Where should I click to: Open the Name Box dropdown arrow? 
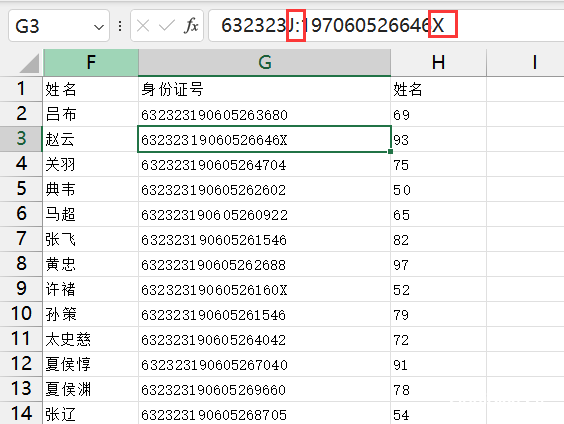click(99, 27)
